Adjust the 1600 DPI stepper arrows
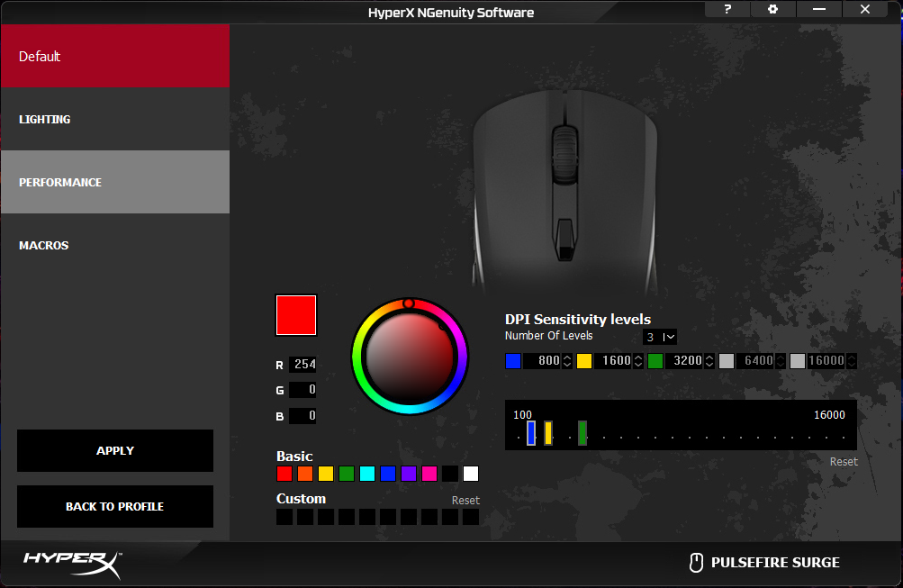Viewport: 903px width, 588px height. pos(638,361)
